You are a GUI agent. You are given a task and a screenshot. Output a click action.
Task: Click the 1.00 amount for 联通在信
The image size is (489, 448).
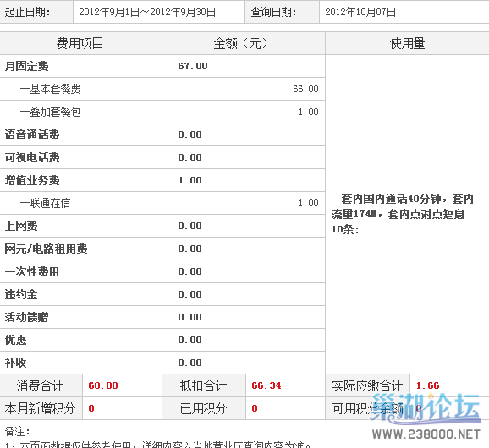[309, 203]
